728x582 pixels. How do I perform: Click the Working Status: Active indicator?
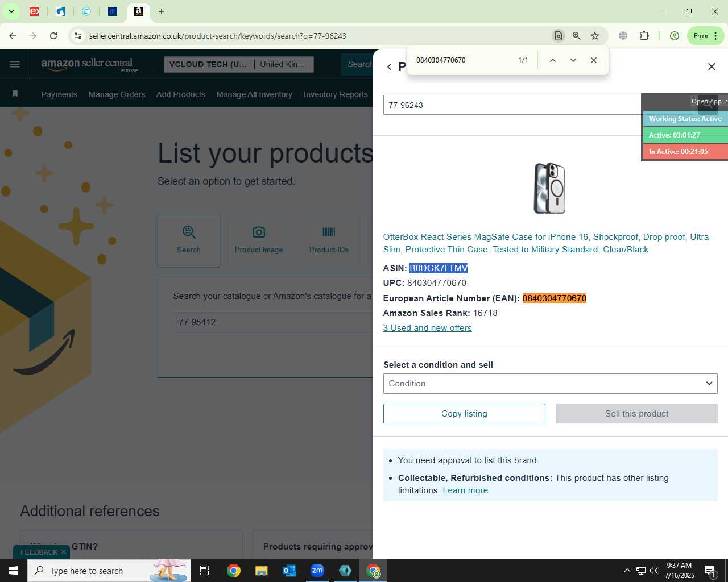tap(685, 119)
